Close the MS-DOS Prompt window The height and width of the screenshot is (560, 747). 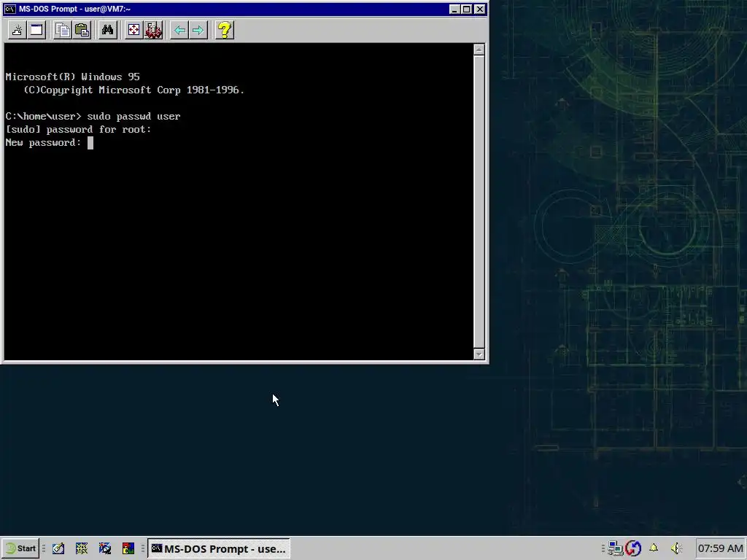point(480,9)
